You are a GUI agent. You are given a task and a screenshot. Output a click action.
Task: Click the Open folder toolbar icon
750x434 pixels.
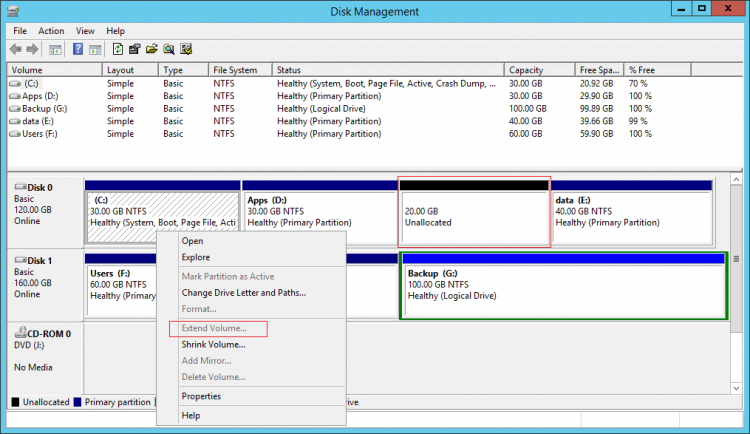coord(152,49)
